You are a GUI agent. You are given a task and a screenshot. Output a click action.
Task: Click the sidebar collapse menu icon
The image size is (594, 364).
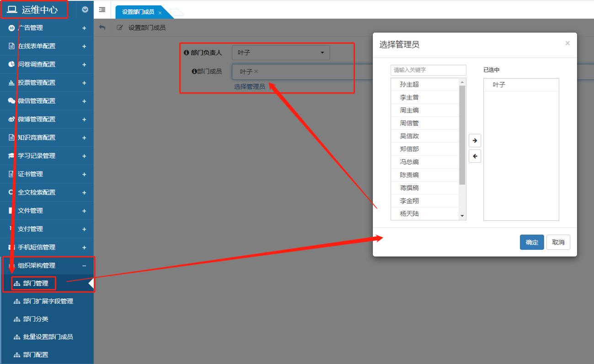pos(102,10)
